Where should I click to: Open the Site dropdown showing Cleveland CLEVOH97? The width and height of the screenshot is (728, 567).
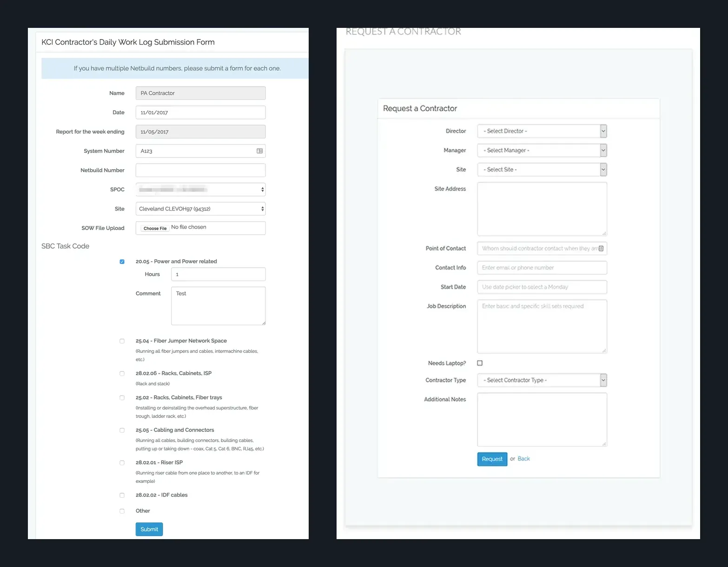[x=200, y=209]
